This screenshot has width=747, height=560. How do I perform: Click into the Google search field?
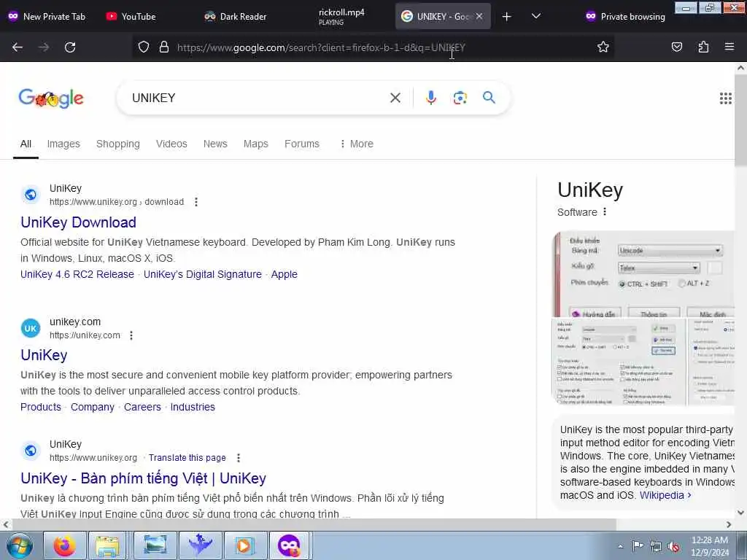coord(258,98)
